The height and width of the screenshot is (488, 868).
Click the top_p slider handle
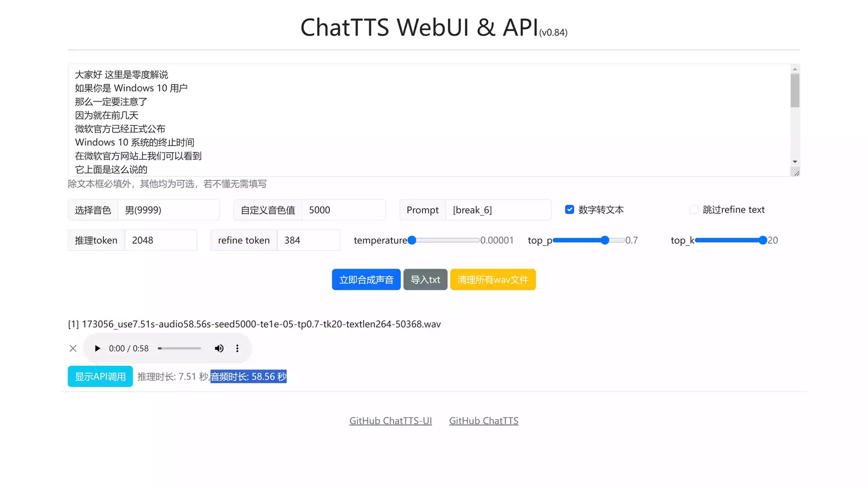pos(605,240)
